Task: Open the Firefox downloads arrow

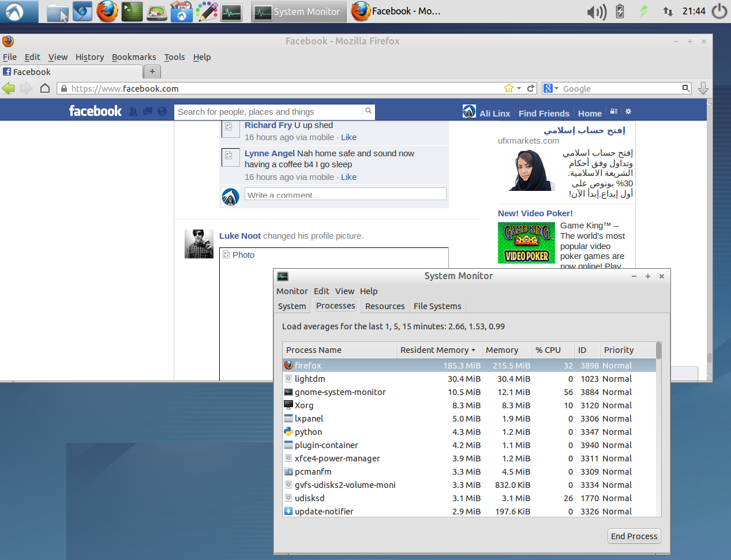Action: tap(703, 88)
